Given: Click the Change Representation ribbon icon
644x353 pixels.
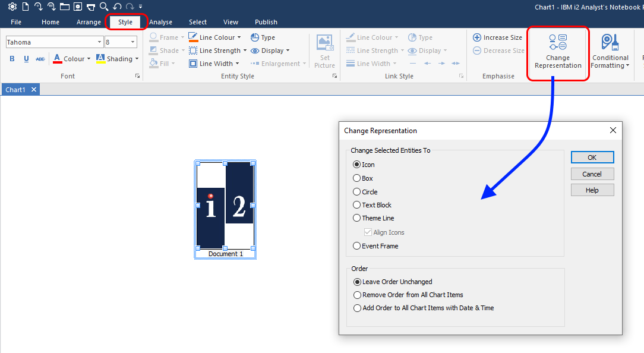Looking at the screenshot, I should 557,43.
